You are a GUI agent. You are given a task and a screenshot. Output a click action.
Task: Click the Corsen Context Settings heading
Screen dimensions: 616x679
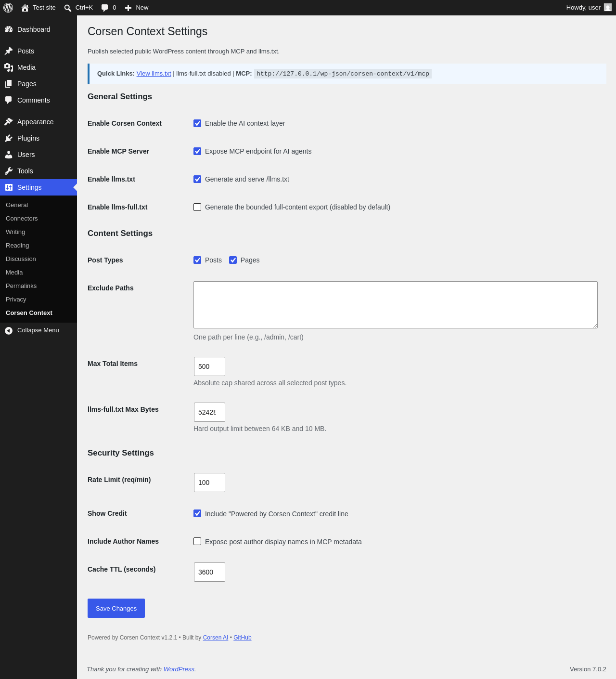147,31
